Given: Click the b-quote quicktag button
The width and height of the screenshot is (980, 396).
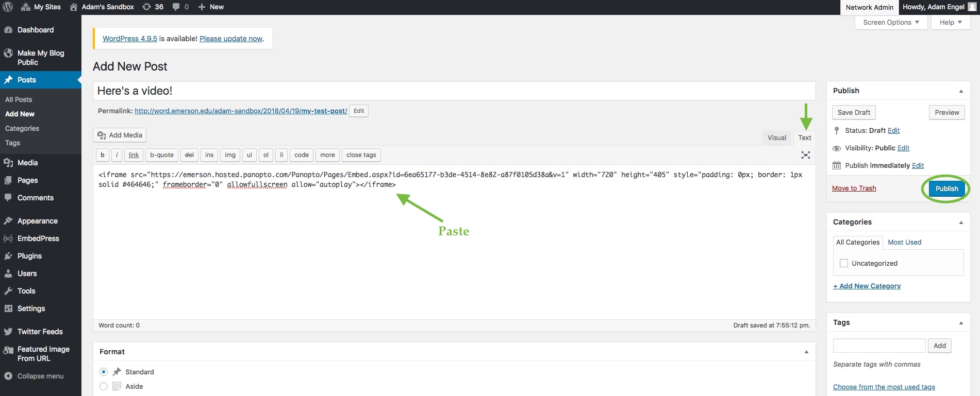Looking at the screenshot, I should click(x=162, y=155).
